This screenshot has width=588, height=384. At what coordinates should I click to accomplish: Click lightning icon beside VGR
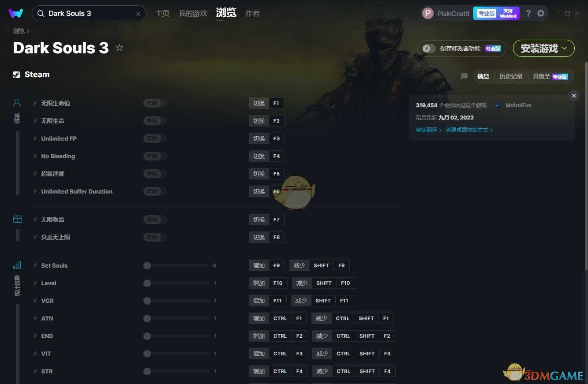(35, 301)
